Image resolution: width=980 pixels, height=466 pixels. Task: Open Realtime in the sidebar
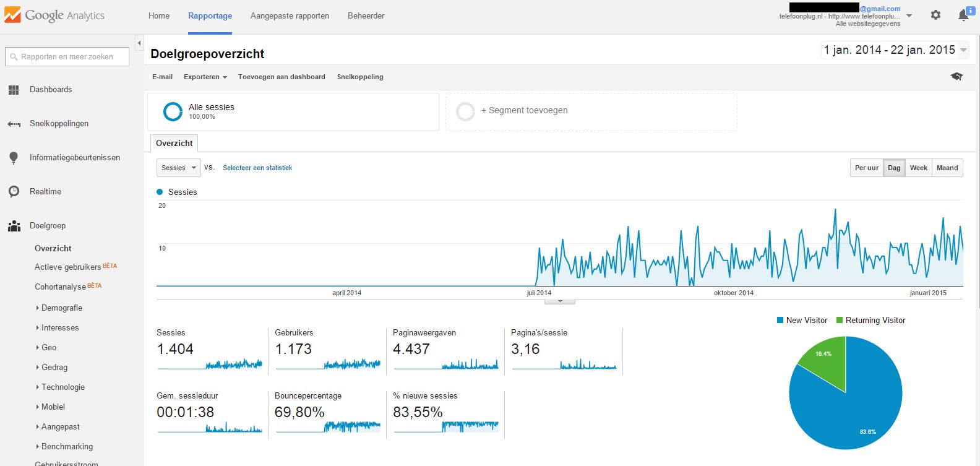[x=45, y=192]
